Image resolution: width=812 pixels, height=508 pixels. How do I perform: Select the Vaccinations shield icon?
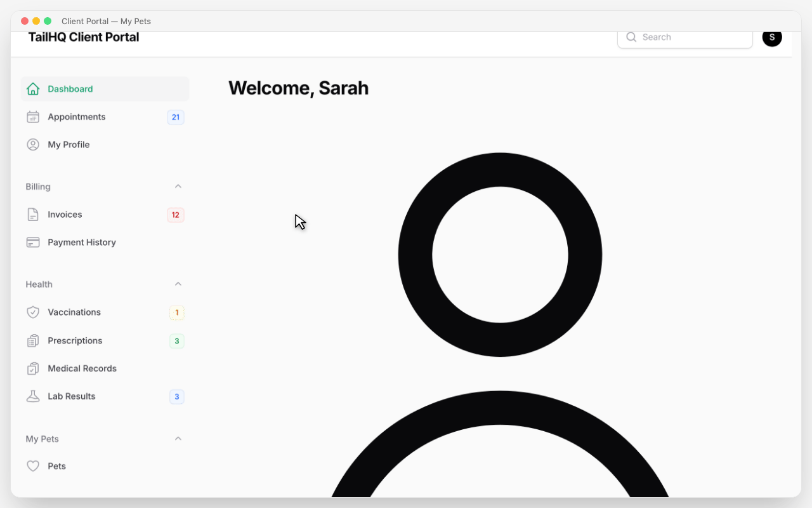(x=33, y=312)
